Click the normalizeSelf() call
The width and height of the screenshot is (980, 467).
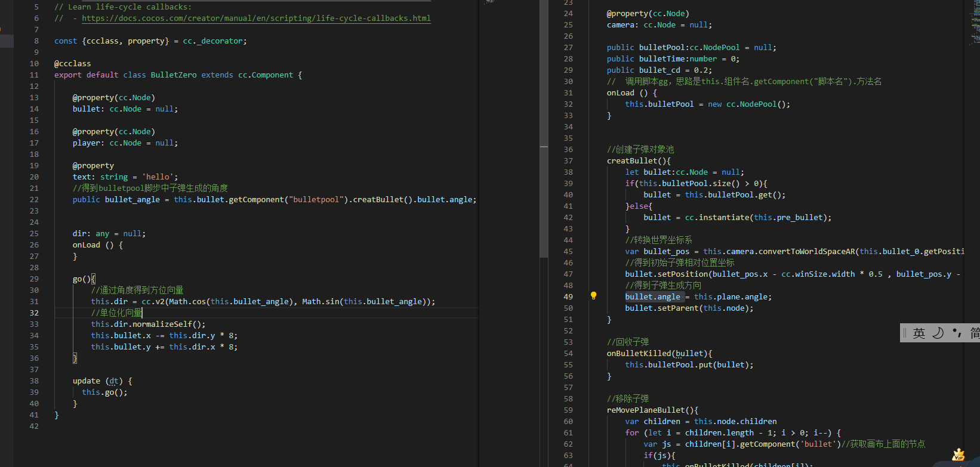point(167,324)
